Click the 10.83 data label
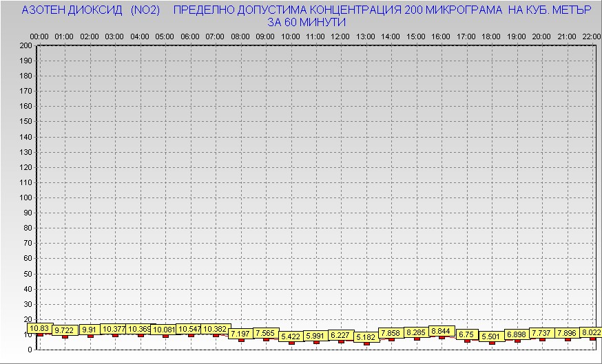602x364 pixels. (39, 329)
